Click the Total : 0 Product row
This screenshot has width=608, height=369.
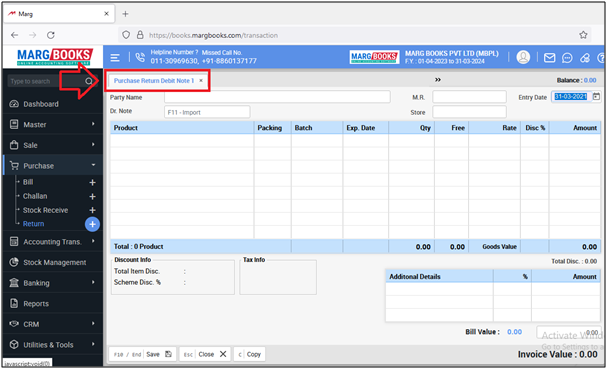355,247
